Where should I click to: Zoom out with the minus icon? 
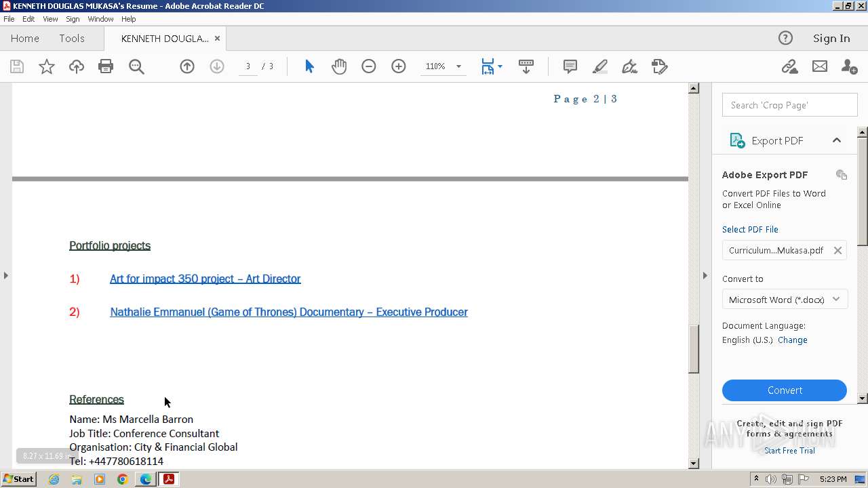coord(369,66)
